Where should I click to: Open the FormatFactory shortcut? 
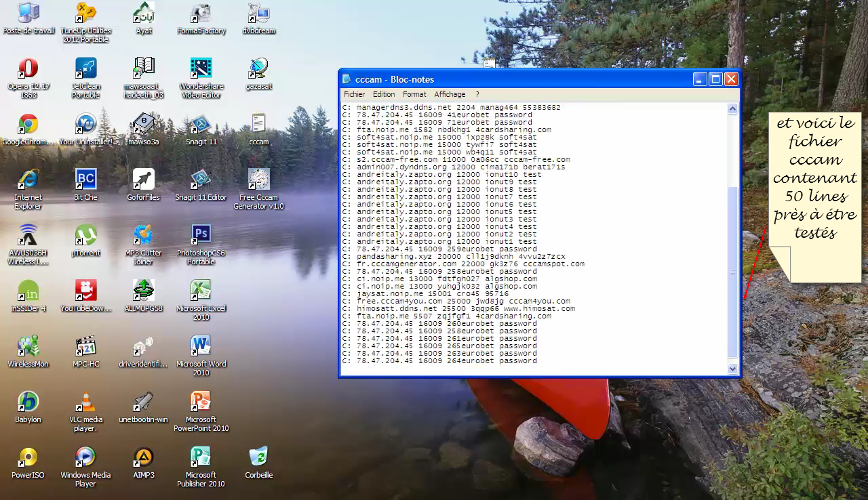click(x=201, y=14)
